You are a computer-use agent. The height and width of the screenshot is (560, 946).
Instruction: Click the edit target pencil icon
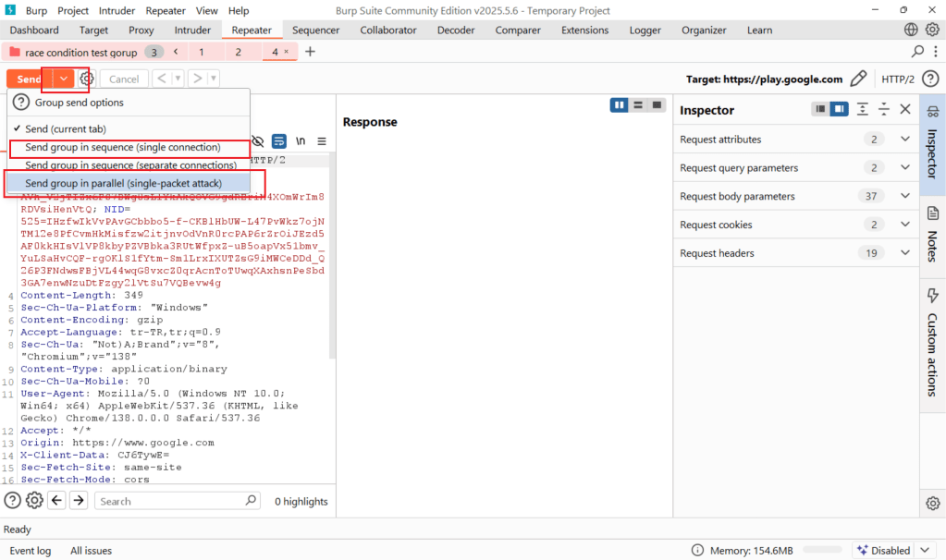pyautogui.click(x=858, y=79)
